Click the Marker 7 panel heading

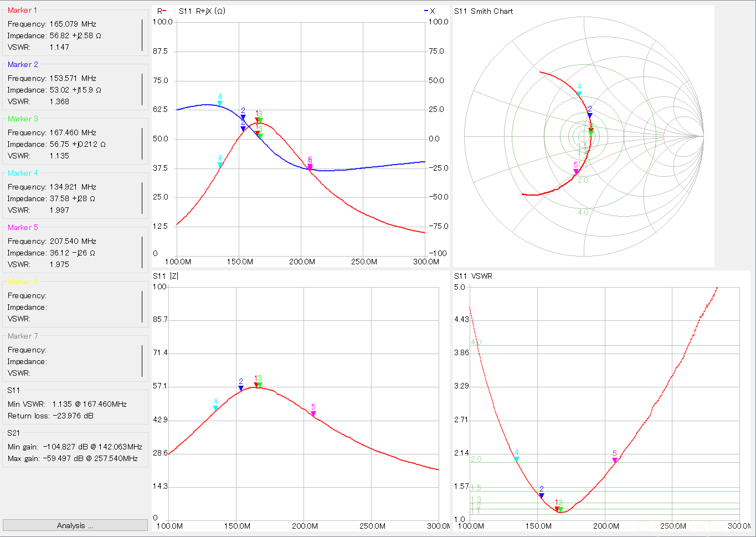click(23, 336)
